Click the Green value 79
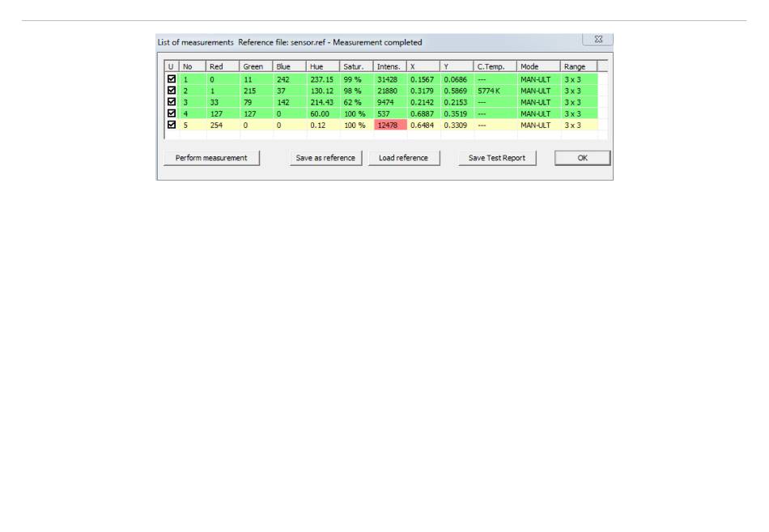The width and height of the screenshot is (769, 532). tap(248, 102)
